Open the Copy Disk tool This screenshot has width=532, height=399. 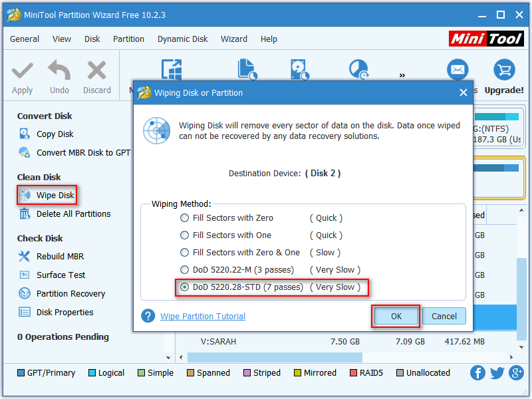(x=53, y=134)
